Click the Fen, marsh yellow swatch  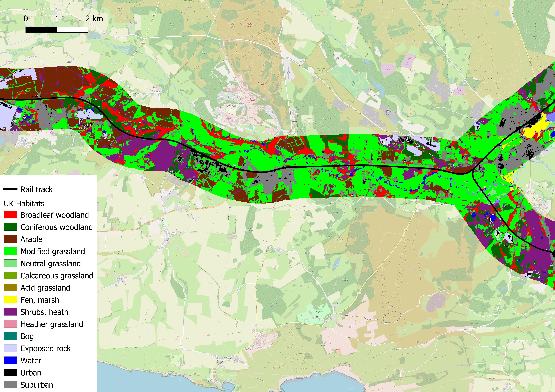10,300
